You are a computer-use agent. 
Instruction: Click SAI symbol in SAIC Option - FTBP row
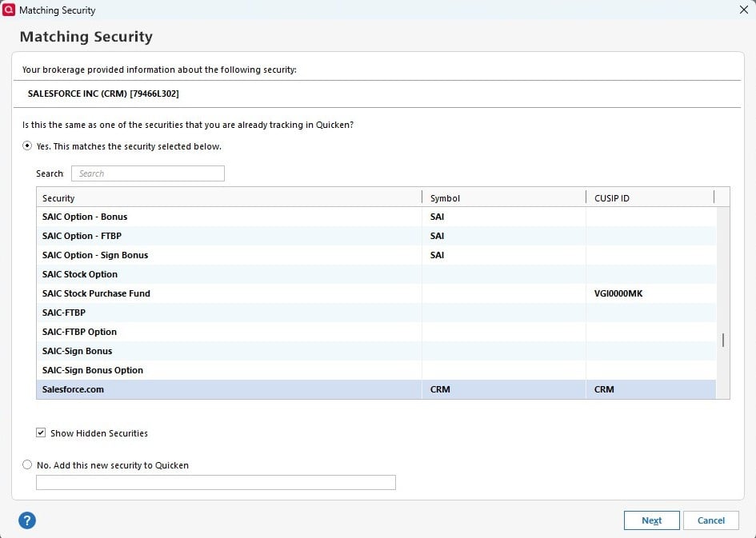(438, 236)
